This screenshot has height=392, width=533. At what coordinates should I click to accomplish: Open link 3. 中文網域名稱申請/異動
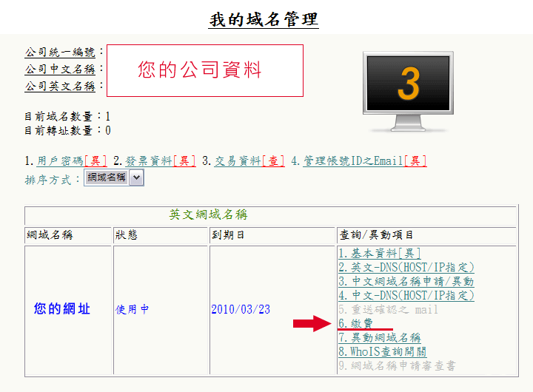(406, 282)
